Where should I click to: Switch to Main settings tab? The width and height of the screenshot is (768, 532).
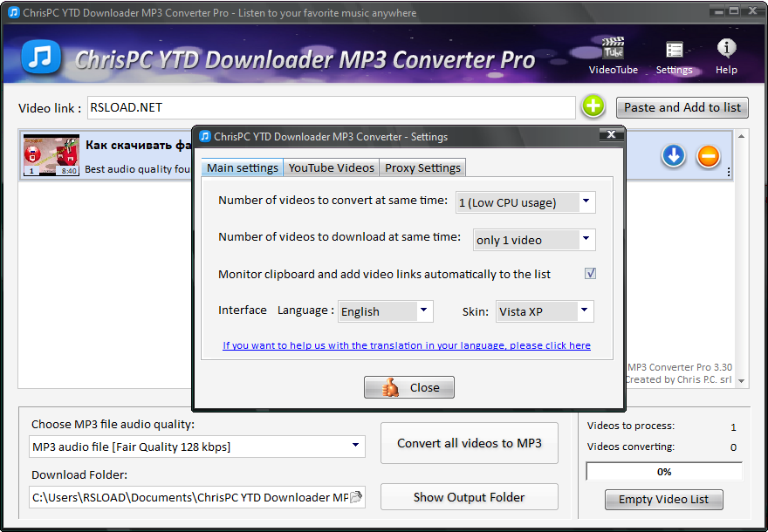pos(243,167)
